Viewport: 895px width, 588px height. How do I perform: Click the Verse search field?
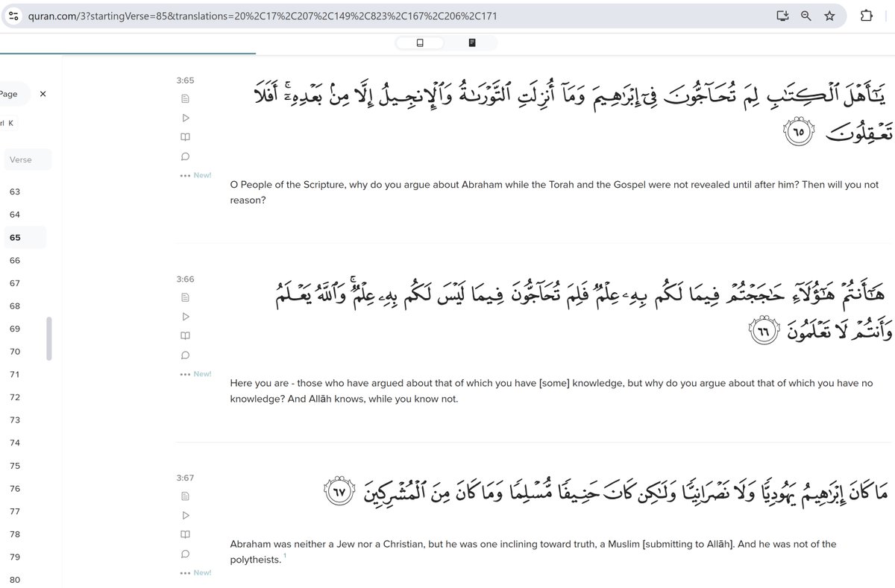point(26,159)
